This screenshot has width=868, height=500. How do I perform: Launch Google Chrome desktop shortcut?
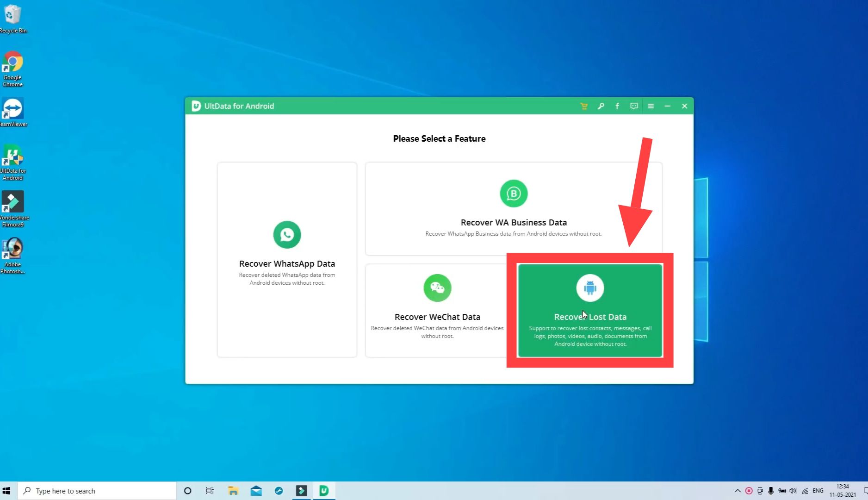pos(13,69)
